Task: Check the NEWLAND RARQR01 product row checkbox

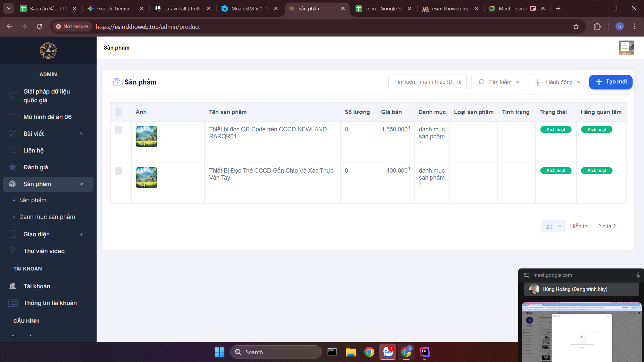Action: [118, 130]
